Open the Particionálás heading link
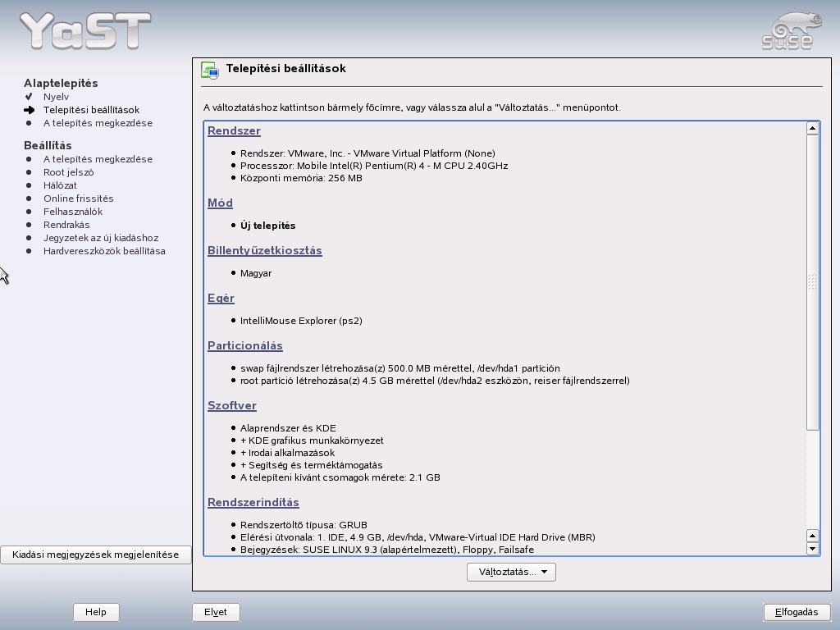 coord(244,345)
